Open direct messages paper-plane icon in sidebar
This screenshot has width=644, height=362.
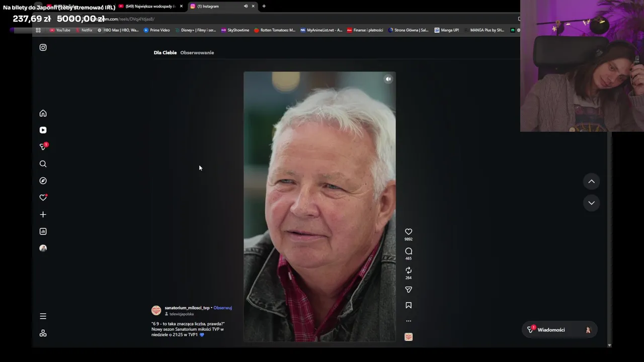click(x=43, y=147)
